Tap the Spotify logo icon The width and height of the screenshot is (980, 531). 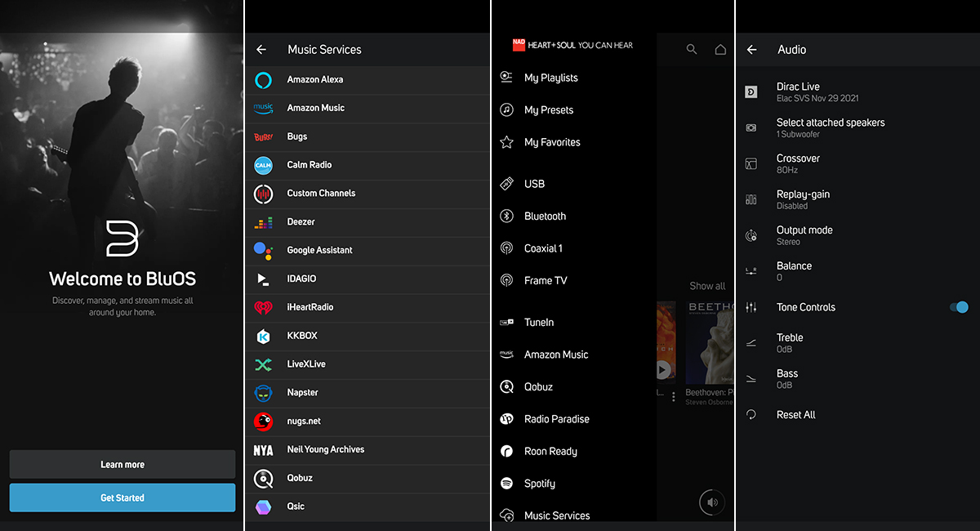506,484
